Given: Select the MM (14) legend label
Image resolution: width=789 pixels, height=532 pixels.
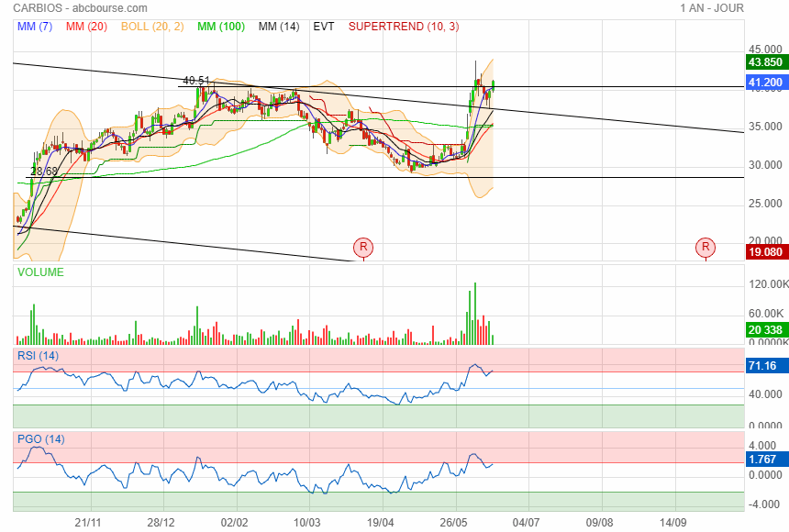Looking at the screenshot, I should (x=279, y=27).
